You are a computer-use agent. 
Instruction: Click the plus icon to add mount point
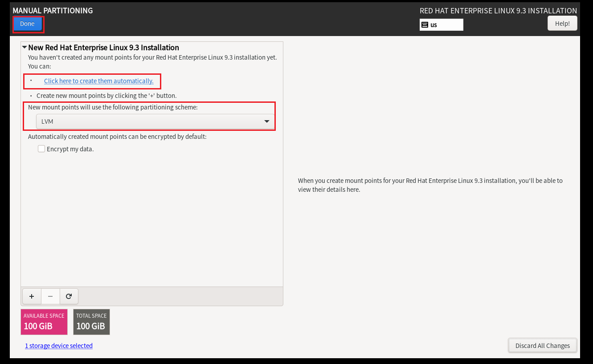pos(32,296)
